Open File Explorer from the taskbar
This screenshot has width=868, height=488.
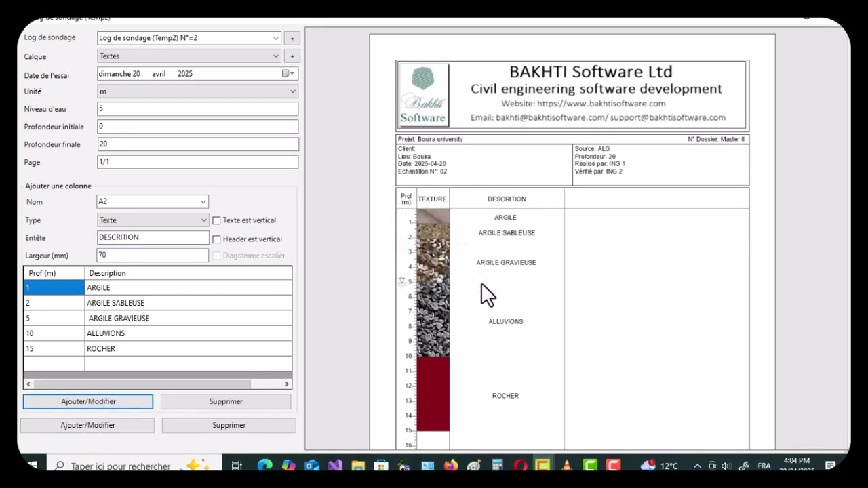(358, 466)
